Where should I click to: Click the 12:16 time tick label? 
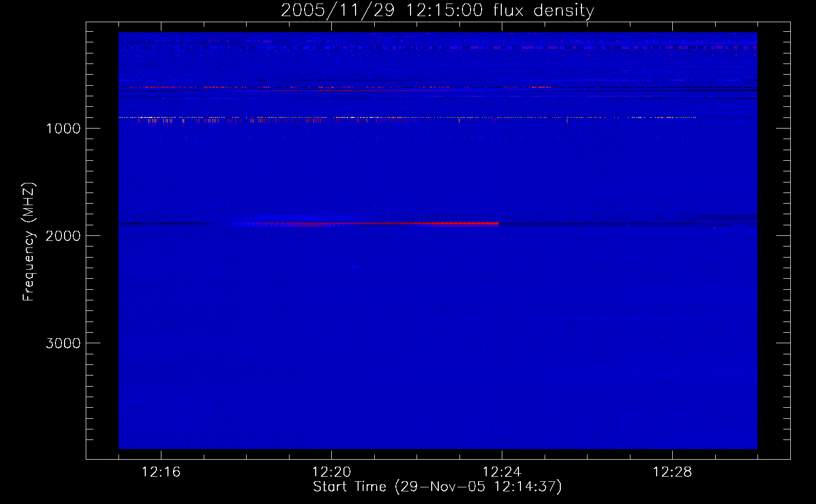161,472
